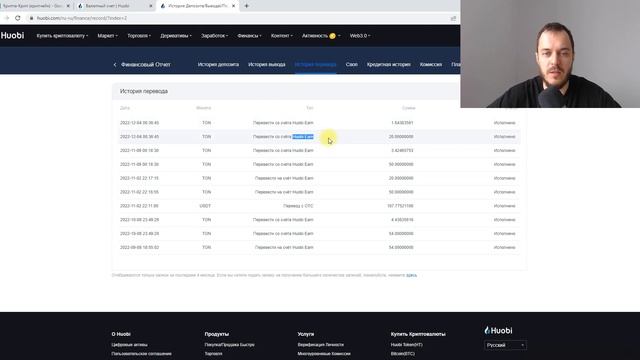
Task: Open the Своп tab
Action: pos(351,64)
